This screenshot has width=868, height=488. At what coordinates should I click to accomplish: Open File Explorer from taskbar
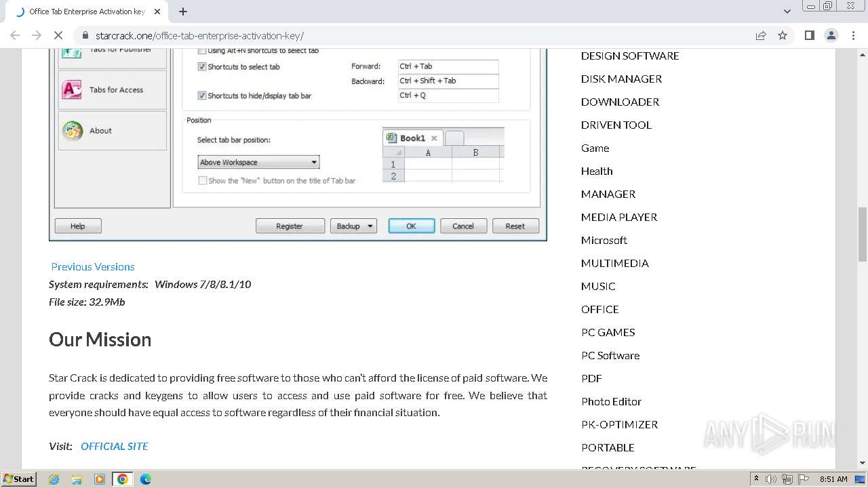coord(77,479)
